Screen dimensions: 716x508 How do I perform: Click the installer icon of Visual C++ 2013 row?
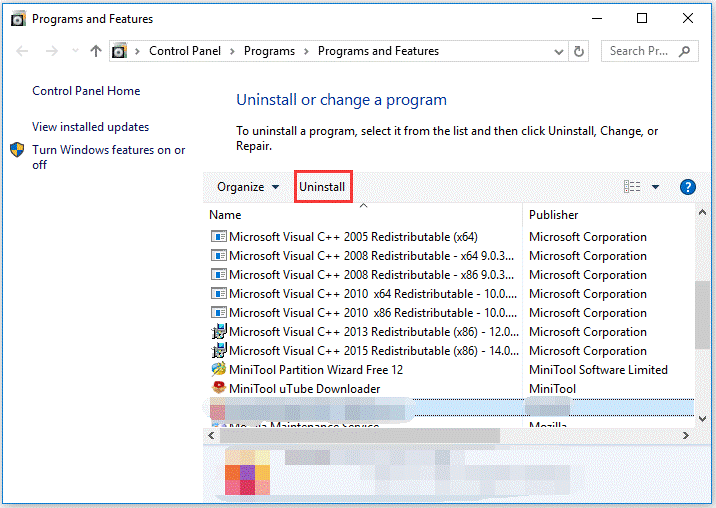pos(219,331)
